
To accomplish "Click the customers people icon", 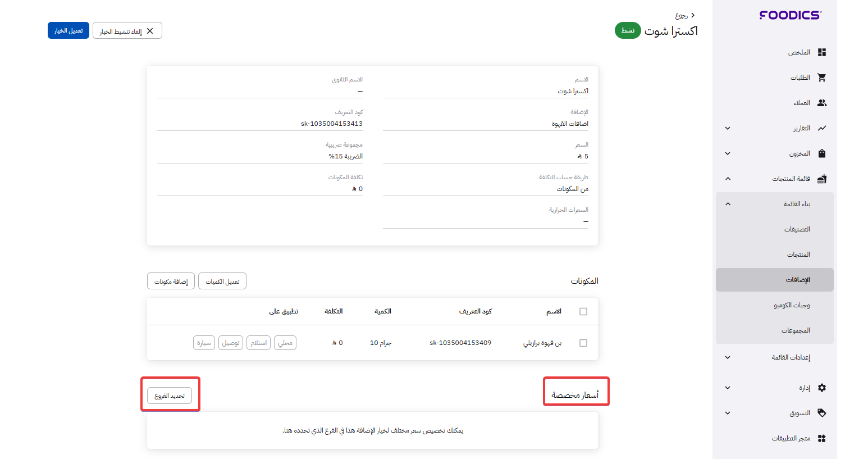I will click(821, 103).
